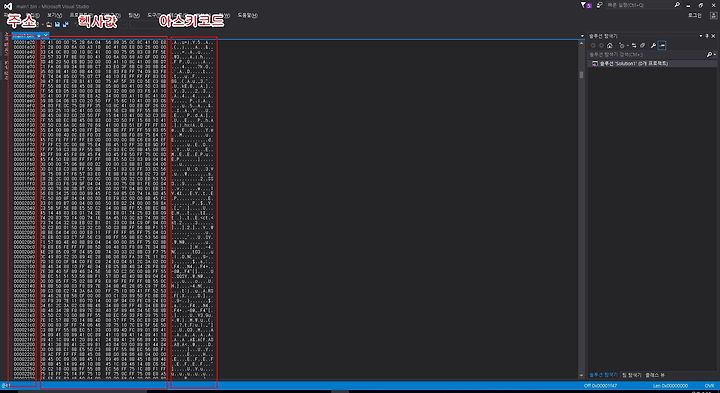Image resolution: width=720 pixels, height=393 pixels.
Task: Close the main1.bin document tab
Action: tap(46, 35)
